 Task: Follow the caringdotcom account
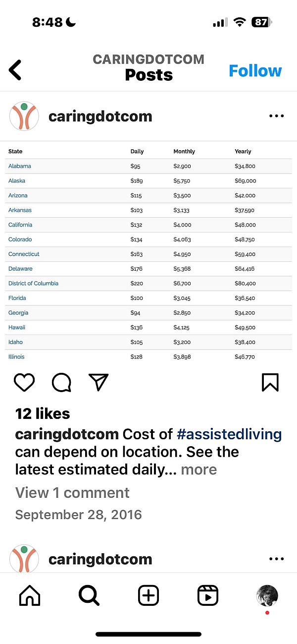tap(255, 71)
